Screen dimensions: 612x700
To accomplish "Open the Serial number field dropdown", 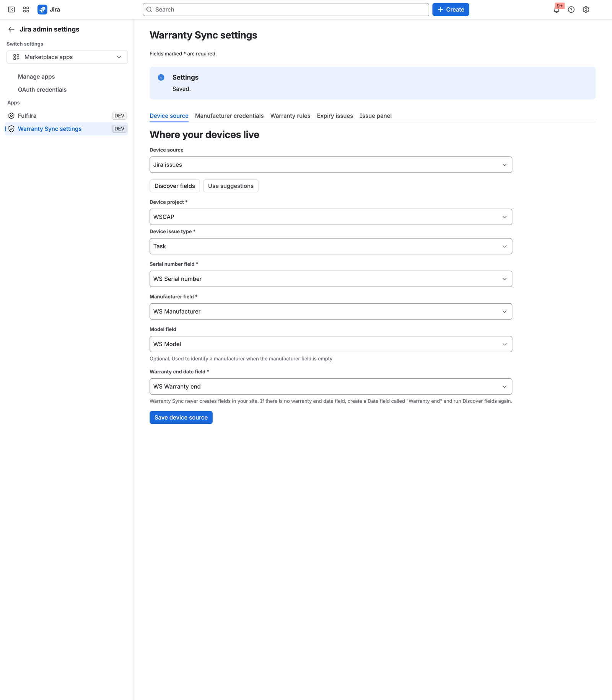I will (x=331, y=279).
